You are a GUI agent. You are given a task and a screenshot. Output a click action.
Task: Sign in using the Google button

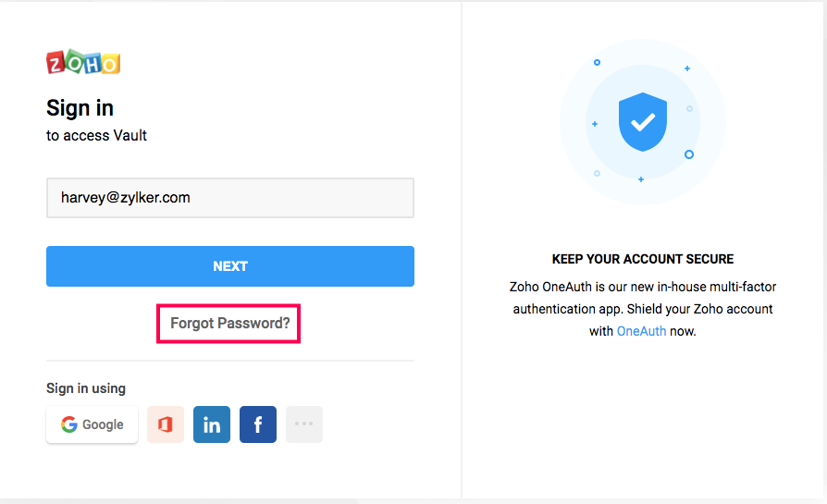point(93,424)
